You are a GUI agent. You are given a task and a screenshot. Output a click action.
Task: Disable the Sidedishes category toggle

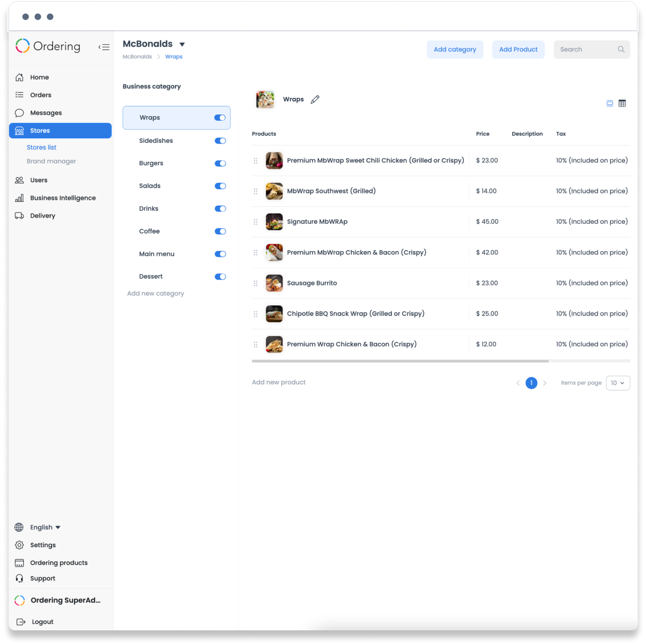(220, 141)
